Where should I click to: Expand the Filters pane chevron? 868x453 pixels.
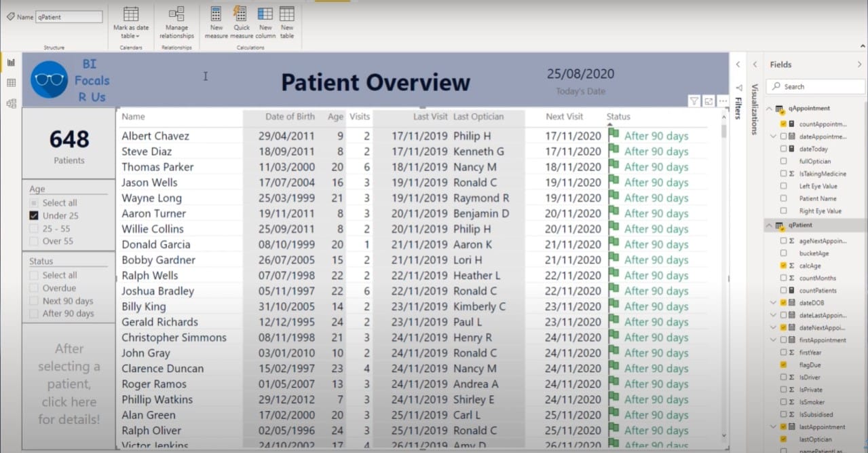point(738,65)
